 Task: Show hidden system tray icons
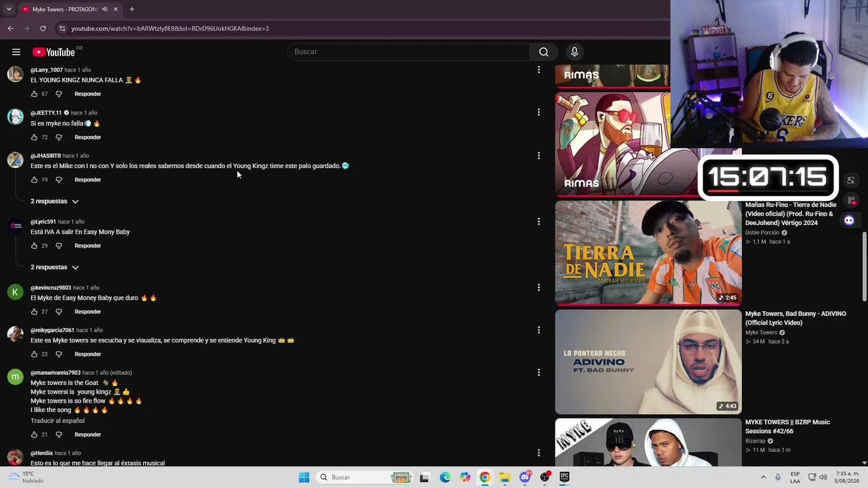click(x=763, y=477)
